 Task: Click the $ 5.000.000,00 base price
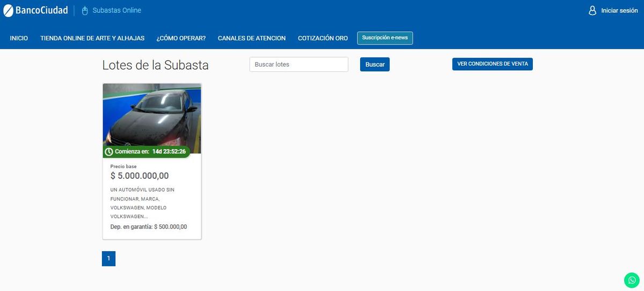[x=140, y=176]
